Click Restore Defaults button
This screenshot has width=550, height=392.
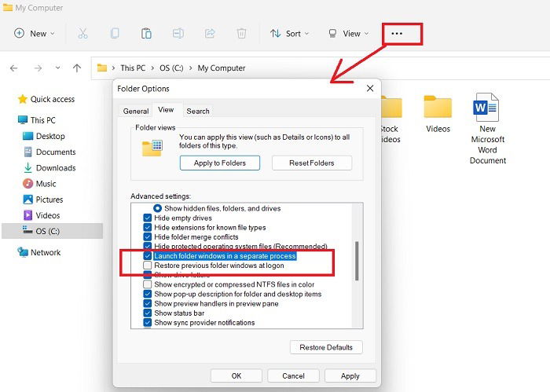(326, 347)
